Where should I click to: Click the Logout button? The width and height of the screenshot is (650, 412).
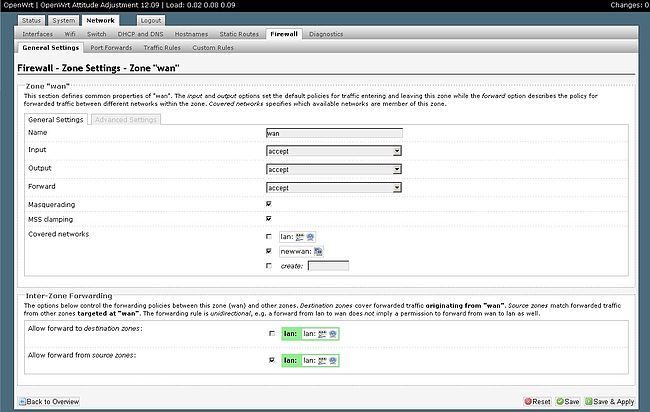[x=150, y=20]
